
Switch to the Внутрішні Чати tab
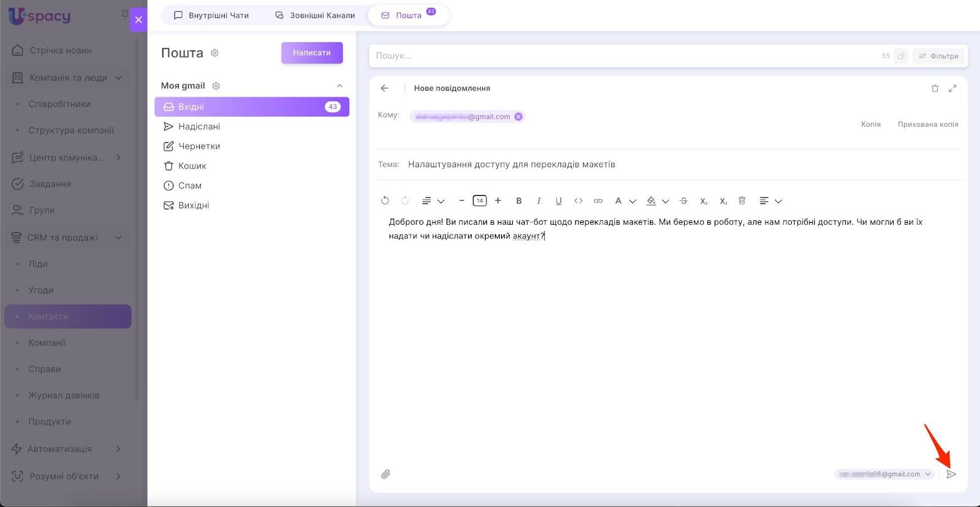[211, 15]
